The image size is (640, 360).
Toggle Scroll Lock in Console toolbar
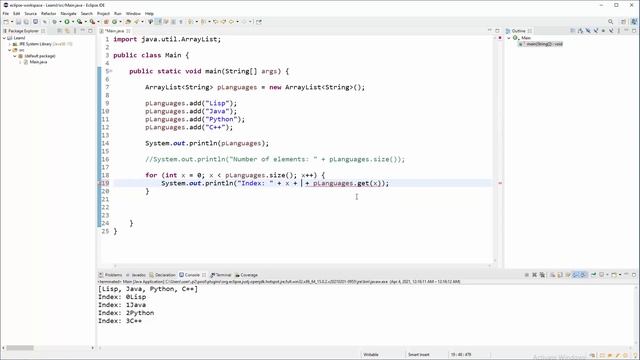(x=560, y=275)
